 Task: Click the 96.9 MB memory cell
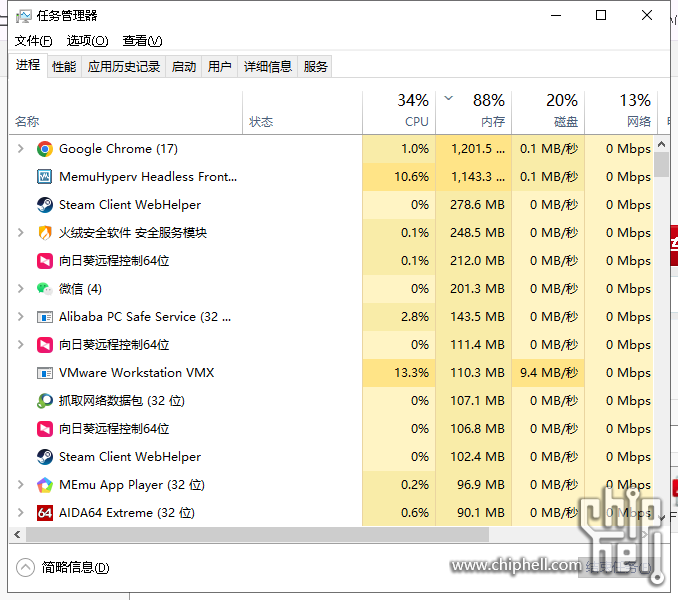(x=473, y=485)
